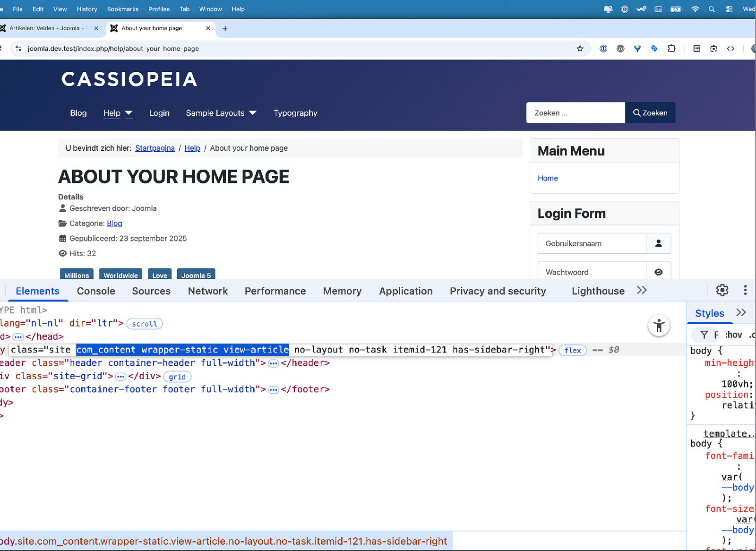Open the Network tab
This screenshot has width=756, height=551.
pos(207,291)
